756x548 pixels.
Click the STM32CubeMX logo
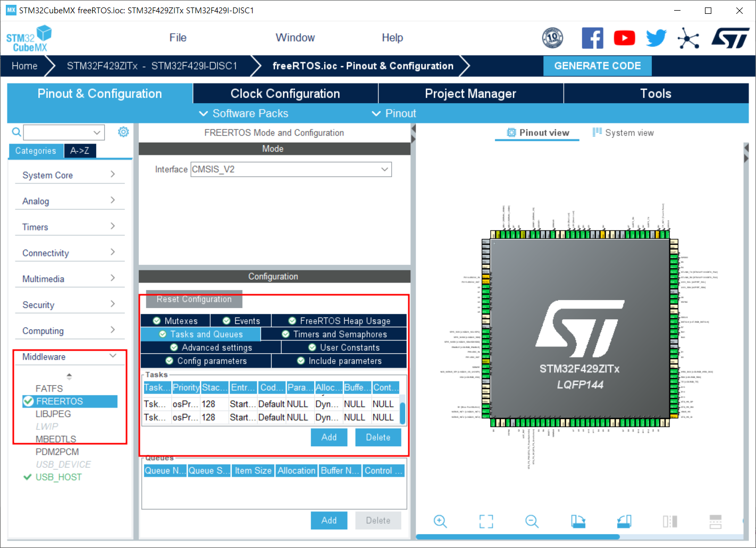[x=29, y=38]
